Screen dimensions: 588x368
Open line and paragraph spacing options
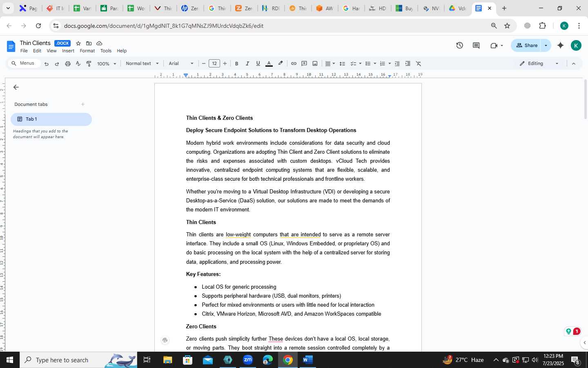tap(342, 63)
